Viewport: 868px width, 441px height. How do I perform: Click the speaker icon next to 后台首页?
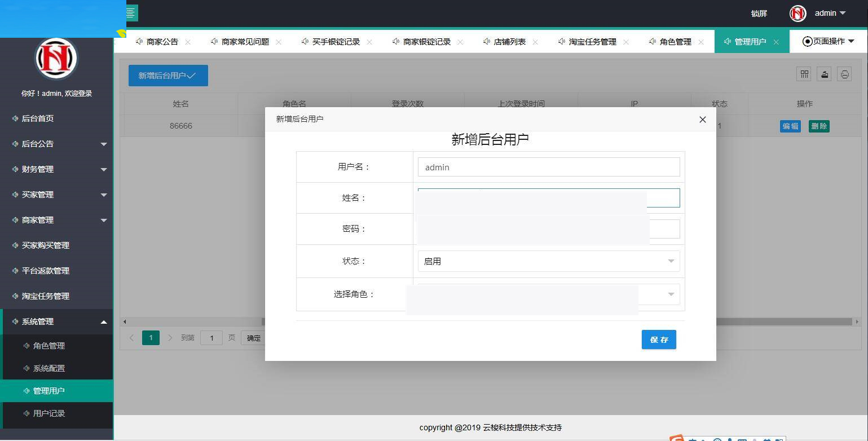point(14,118)
